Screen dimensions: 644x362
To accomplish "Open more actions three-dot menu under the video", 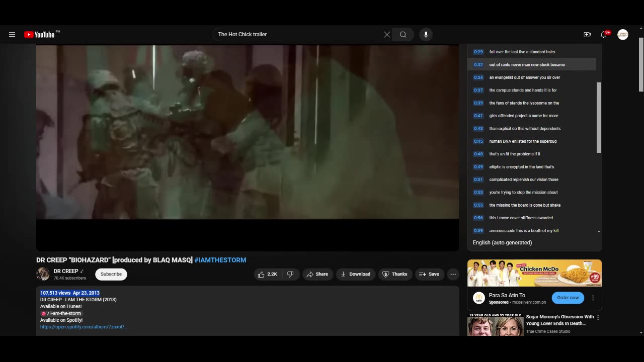I will [453, 274].
